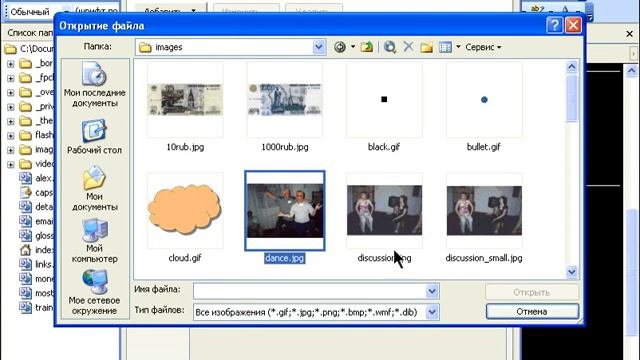
Task: Expand the imag folder in background tree
Action: (11, 151)
